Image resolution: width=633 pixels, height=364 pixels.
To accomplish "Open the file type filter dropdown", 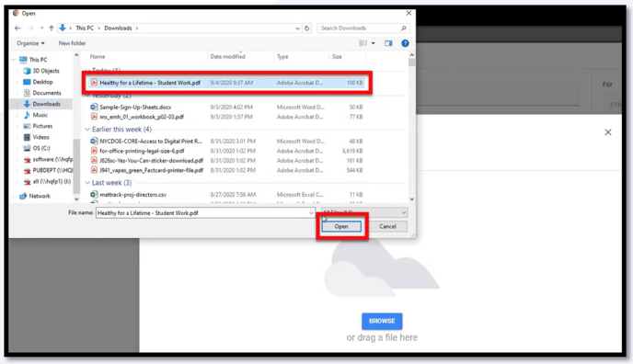I will 364,212.
